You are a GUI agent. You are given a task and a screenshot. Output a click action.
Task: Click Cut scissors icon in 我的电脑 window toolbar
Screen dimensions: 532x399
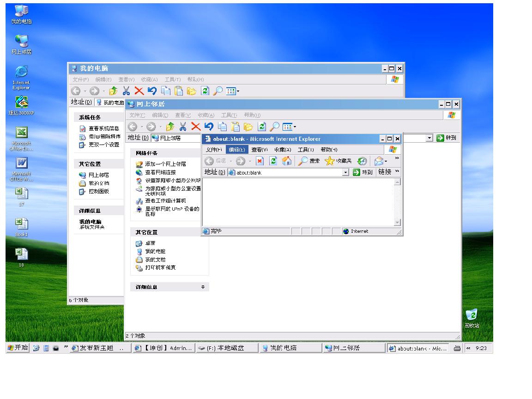[126, 91]
